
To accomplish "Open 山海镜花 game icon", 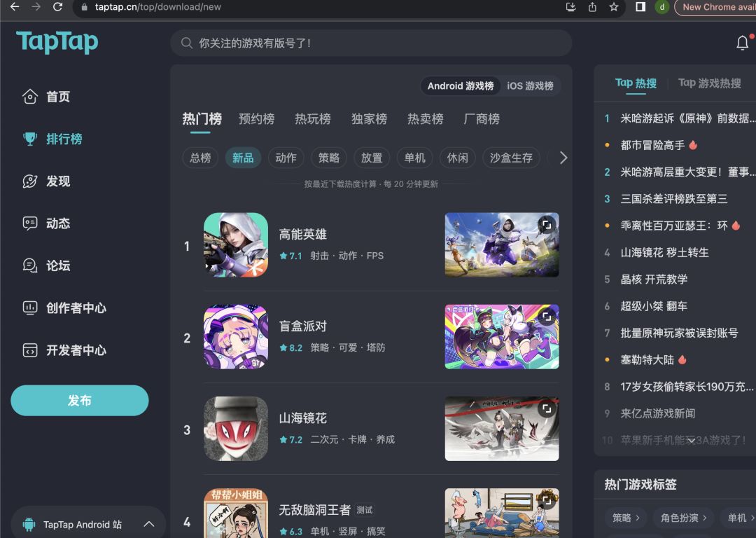I will 236,429.
